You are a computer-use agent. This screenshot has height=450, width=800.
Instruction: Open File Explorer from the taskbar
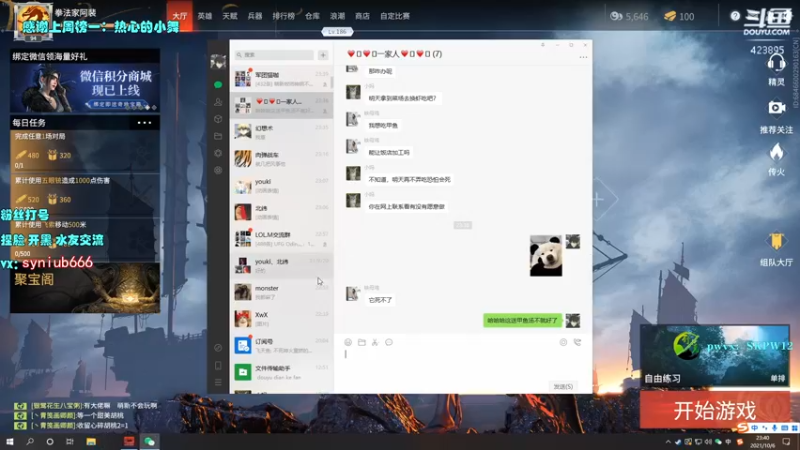(91, 441)
